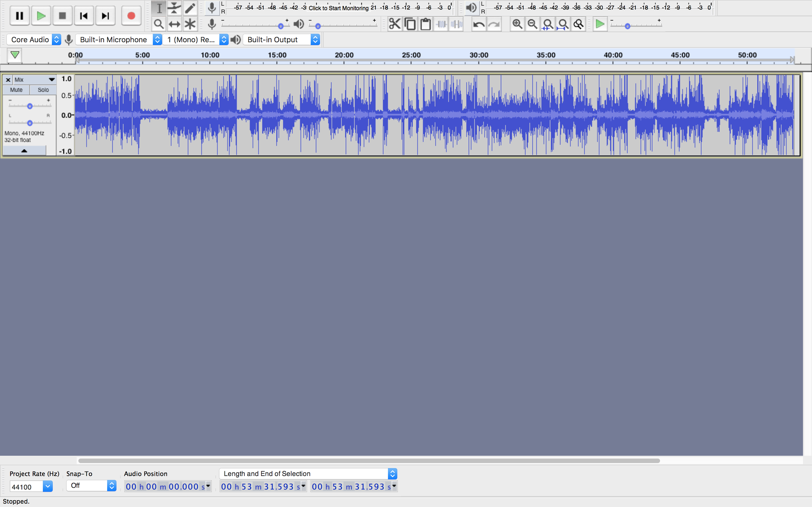Open Length and End of Selection menu
812x507 pixels.
pos(308,473)
